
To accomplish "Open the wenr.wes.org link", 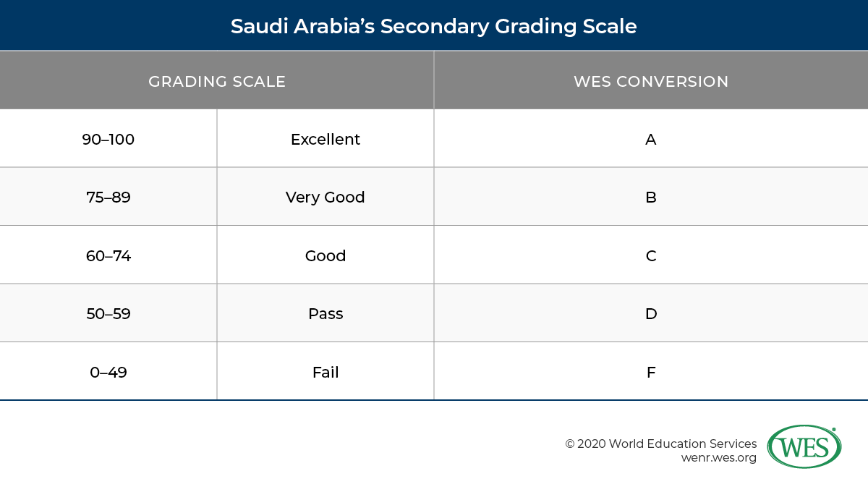I will pyautogui.click(x=719, y=458).
